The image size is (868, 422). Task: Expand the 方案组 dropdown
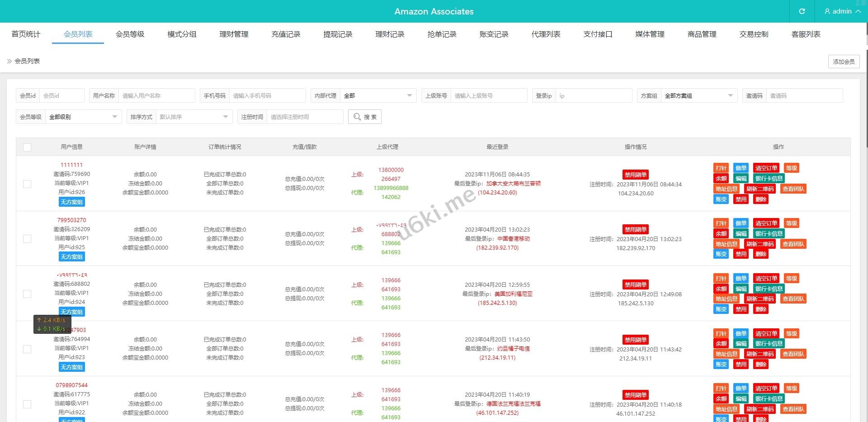pos(698,96)
